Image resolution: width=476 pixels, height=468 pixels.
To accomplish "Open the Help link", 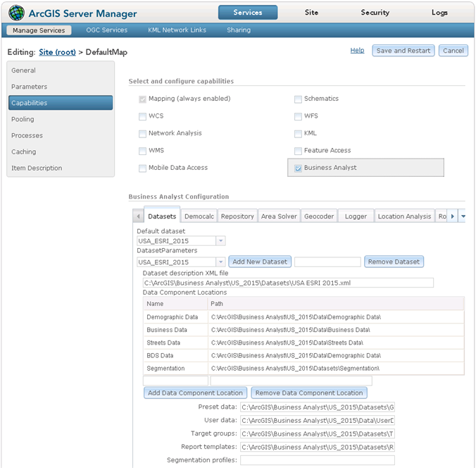I will (357, 51).
